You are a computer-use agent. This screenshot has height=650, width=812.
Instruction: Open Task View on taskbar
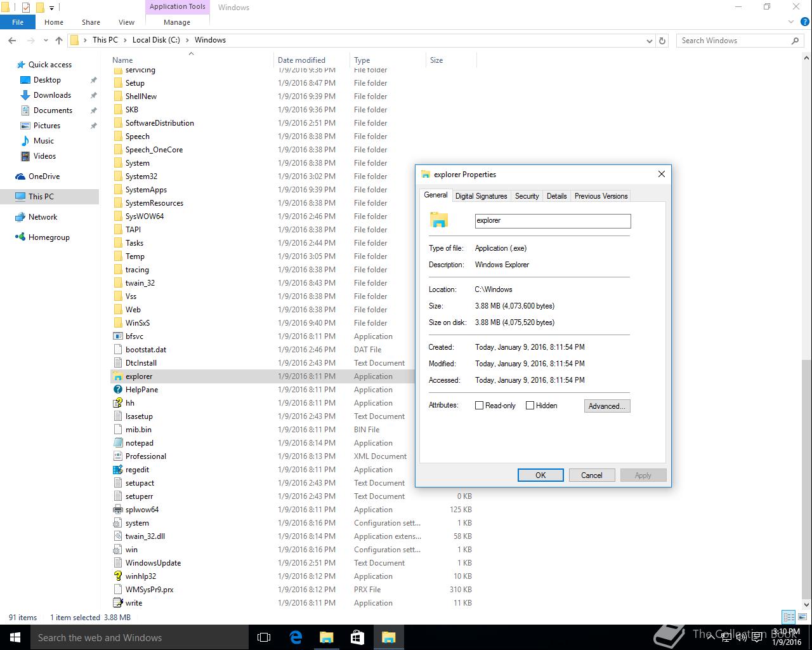pyautogui.click(x=264, y=637)
